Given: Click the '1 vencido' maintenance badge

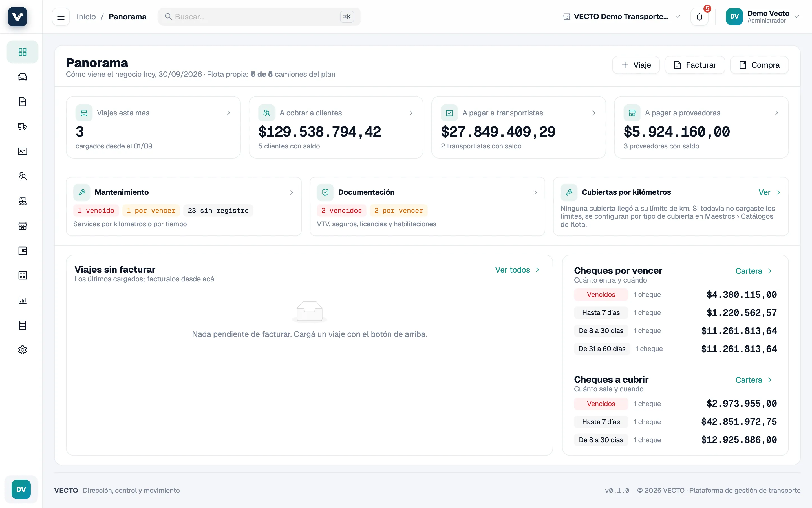Looking at the screenshot, I should click(x=96, y=210).
